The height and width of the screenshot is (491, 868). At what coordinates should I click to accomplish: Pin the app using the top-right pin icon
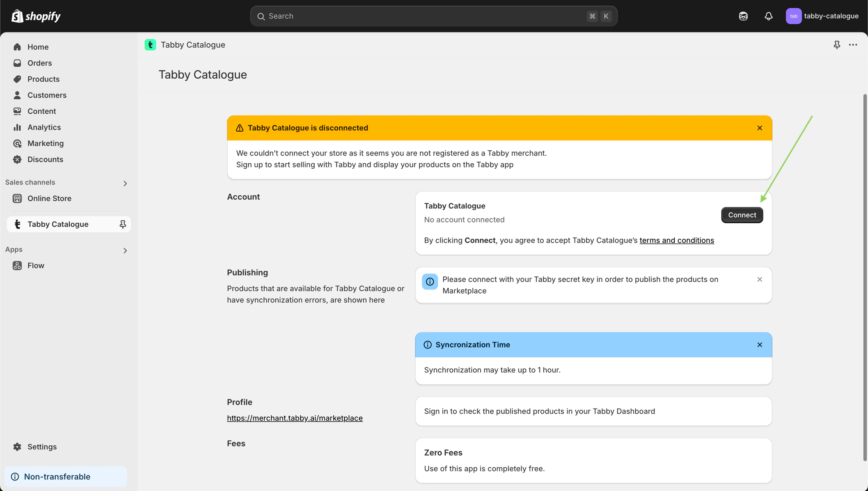[x=837, y=45]
